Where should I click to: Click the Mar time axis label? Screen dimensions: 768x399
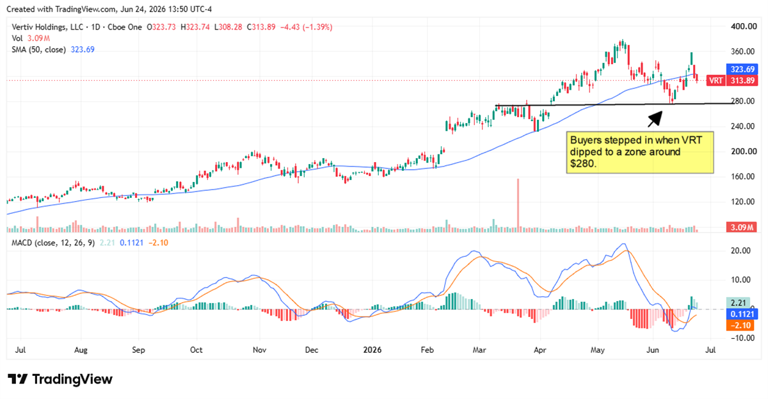[x=479, y=350]
